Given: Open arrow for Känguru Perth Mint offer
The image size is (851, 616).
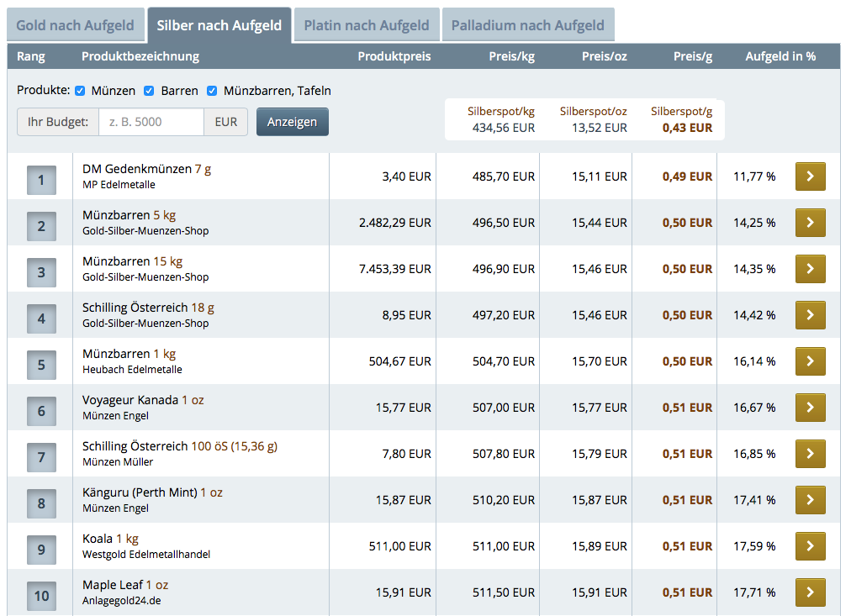Looking at the screenshot, I should pos(811,500).
